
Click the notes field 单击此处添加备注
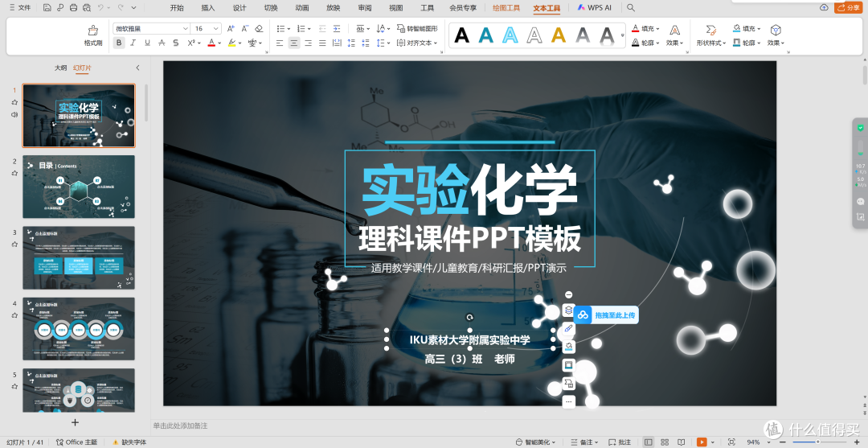pyautogui.click(x=181, y=425)
